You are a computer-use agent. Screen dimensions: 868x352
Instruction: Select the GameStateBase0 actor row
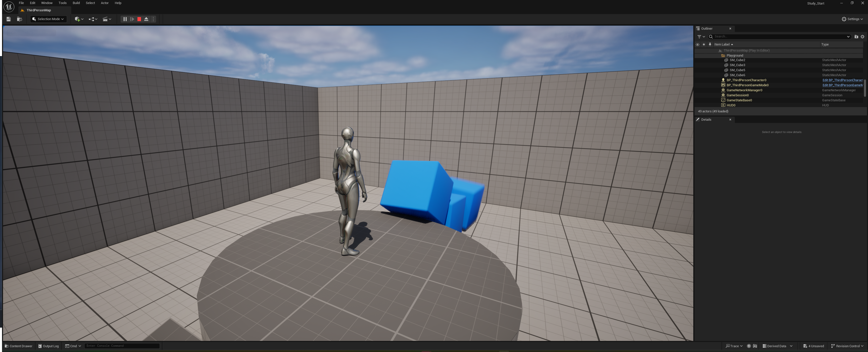pos(779,100)
